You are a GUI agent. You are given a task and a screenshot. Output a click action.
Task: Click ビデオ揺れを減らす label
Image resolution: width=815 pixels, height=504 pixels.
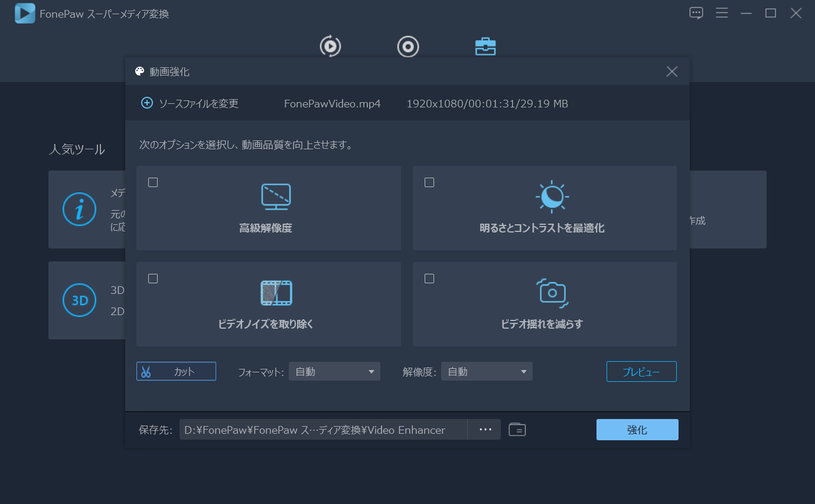click(x=542, y=324)
